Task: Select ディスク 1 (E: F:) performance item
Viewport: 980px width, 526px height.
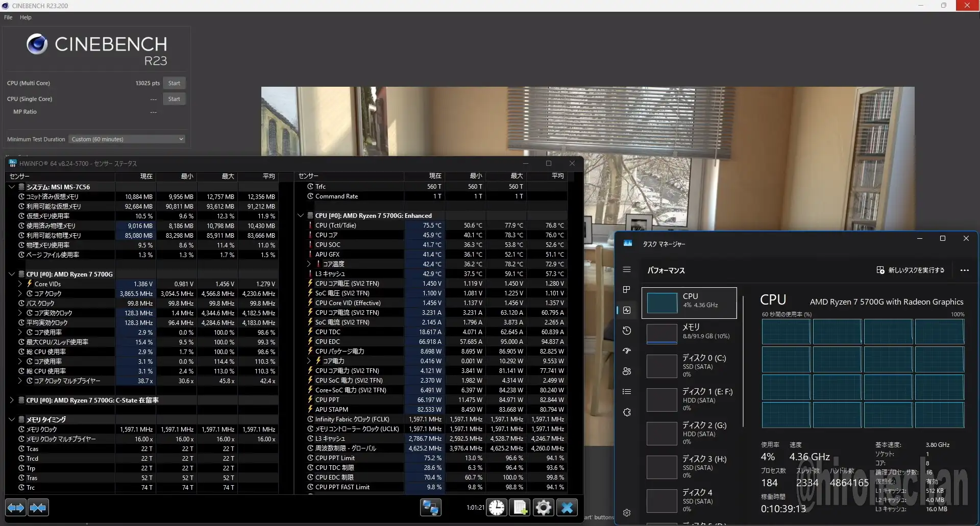Action: click(689, 399)
